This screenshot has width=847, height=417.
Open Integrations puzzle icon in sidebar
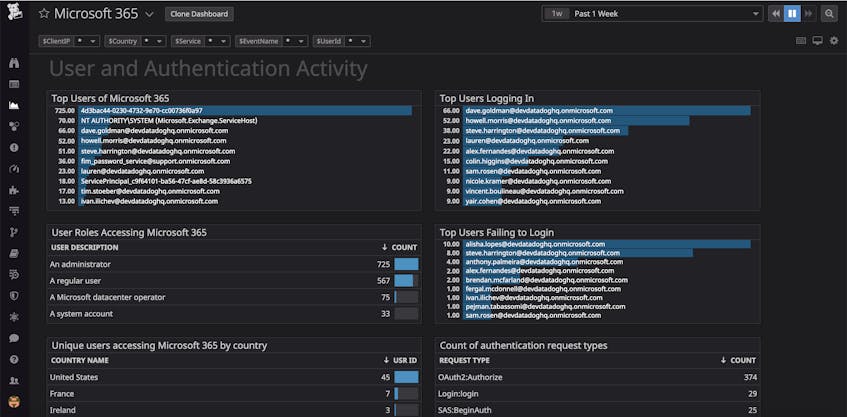[15, 190]
